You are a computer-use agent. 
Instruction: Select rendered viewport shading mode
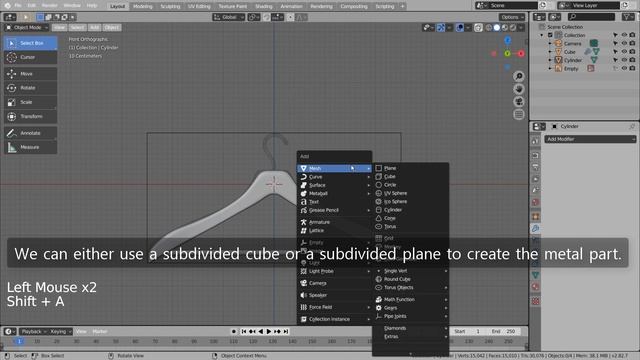pos(512,27)
